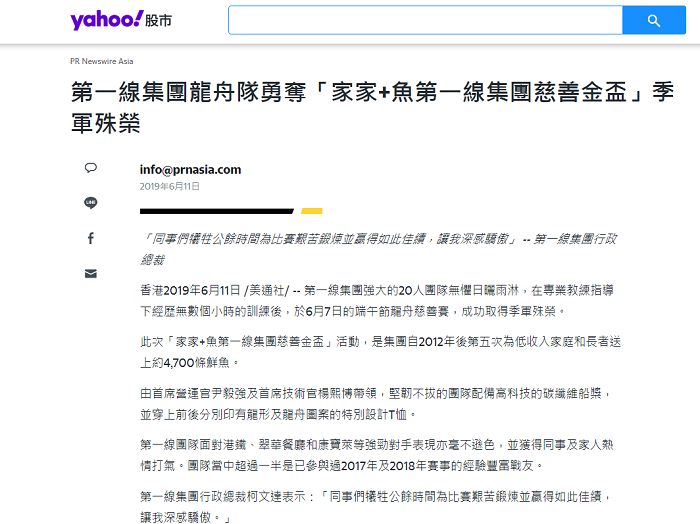Click paragraph starting 第一線集團行政總裁柯文達表示
Screen dimensions: 700x524
point(375,507)
